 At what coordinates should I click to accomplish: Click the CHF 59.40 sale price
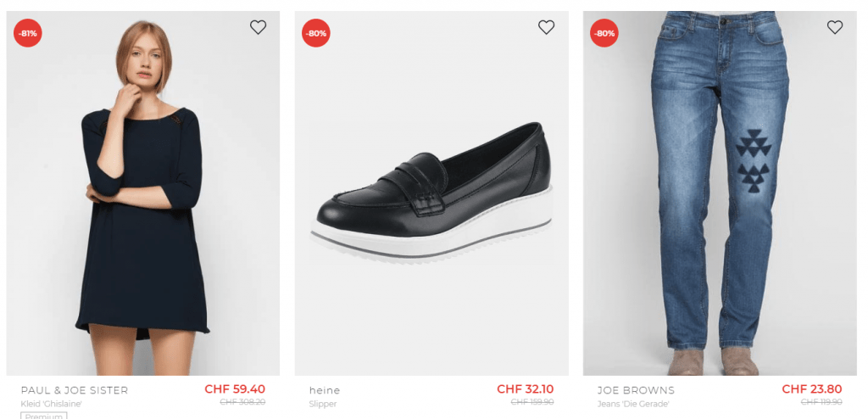coord(235,389)
